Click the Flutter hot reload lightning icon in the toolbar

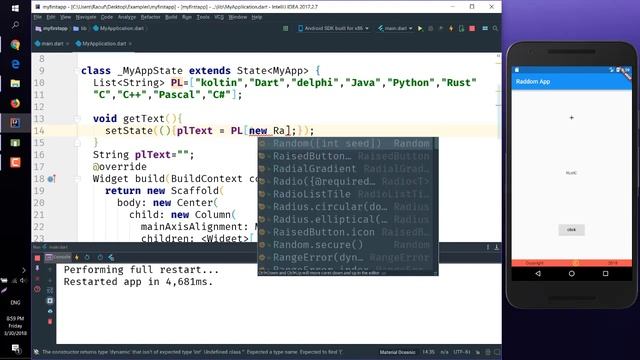point(451,29)
